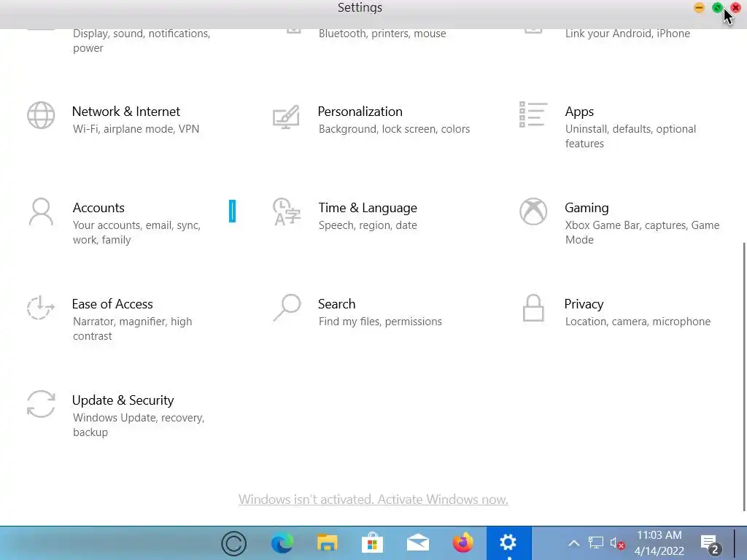Open the Accounts heading

pyautogui.click(x=98, y=208)
